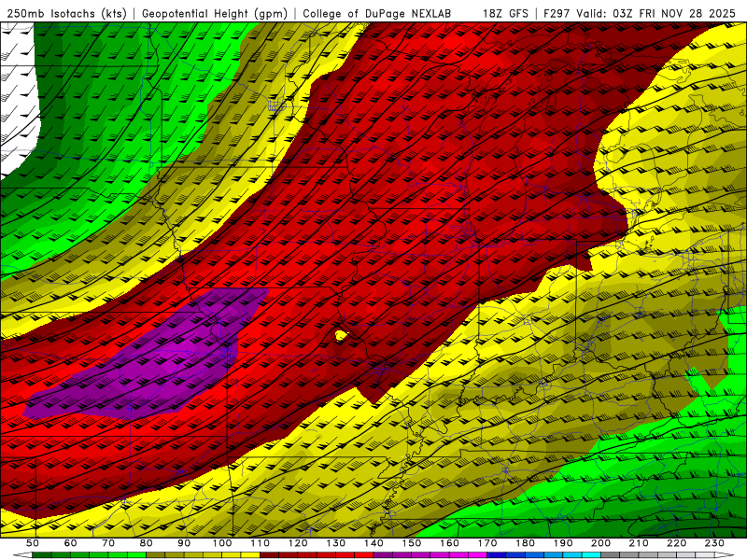Click the '180' colorbar scale label
Screen dimensions: 747x560
coord(525,543)
